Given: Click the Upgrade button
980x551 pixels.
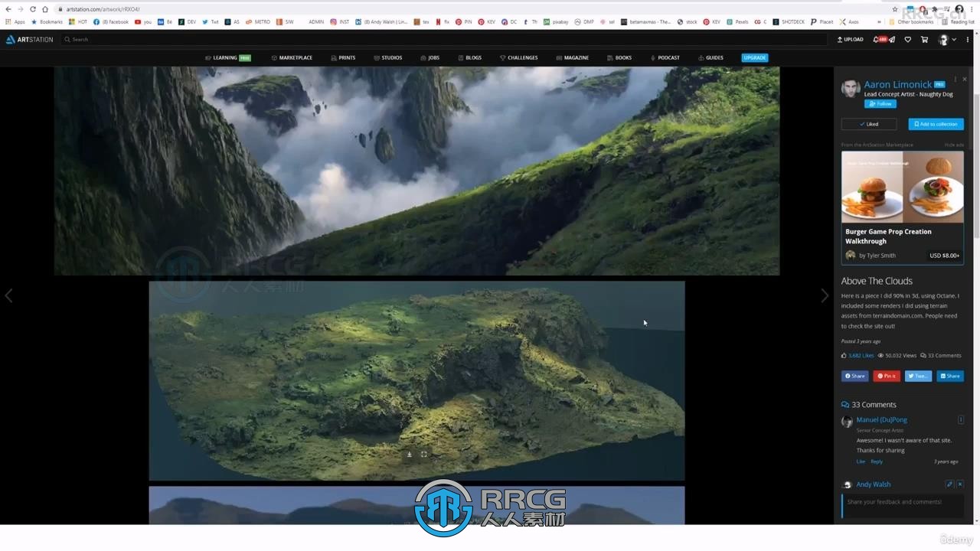Looking at the screenshot, I should point(754,57).
